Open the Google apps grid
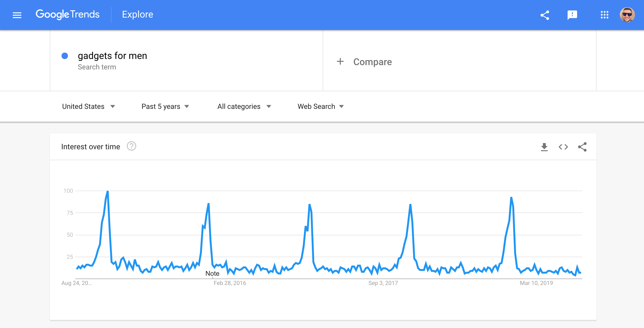The width and height of the screenshot is (644, 328). tap(604, 15)
